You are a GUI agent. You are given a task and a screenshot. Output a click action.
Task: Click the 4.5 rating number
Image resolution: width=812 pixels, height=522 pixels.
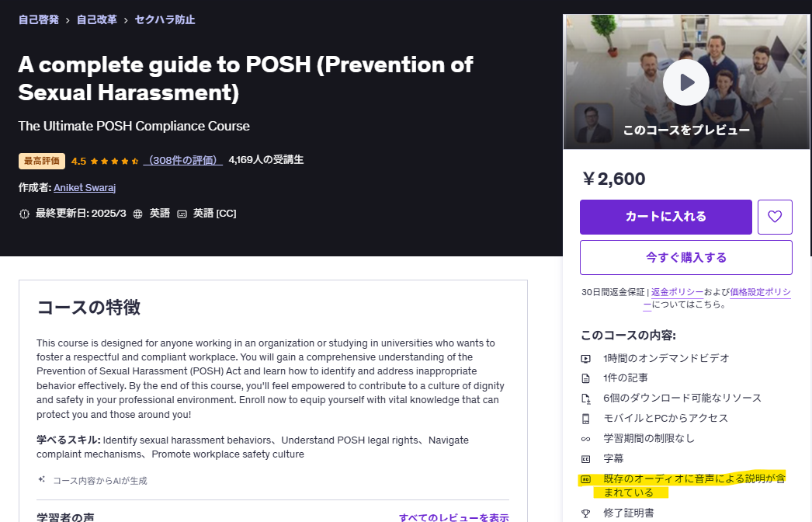[78, 162]
